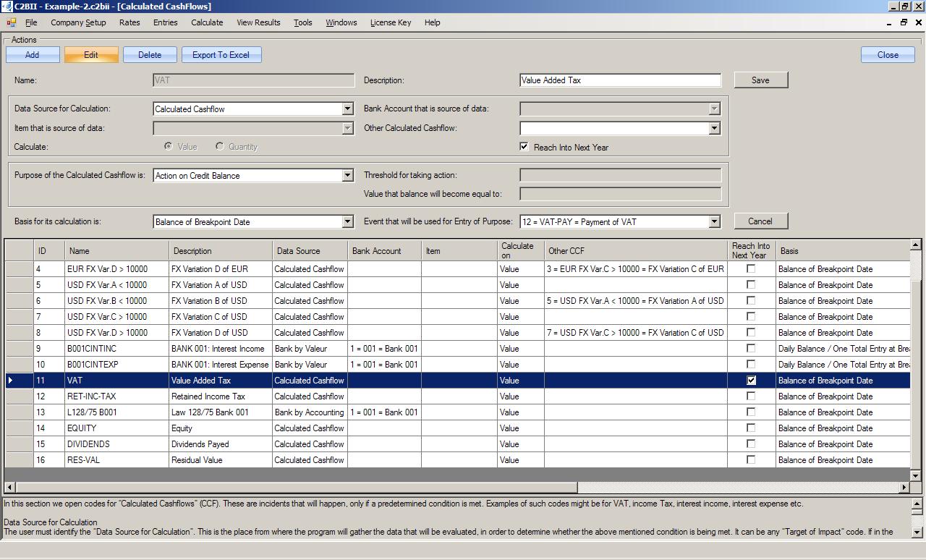926x560 pixels.
Task: Check Reach Into Next Year for RET-INC-TAX row
Action: pyautogui.click(x=751, y=396)
